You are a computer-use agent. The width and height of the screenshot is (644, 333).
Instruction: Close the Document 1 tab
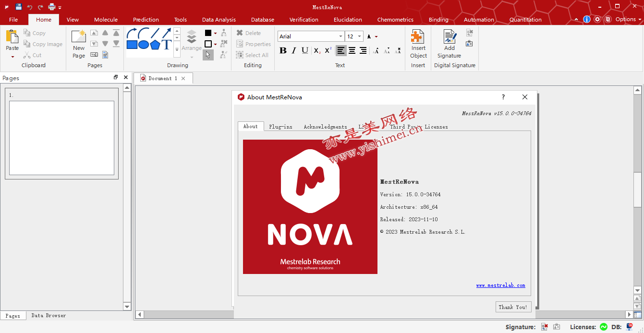183,78
